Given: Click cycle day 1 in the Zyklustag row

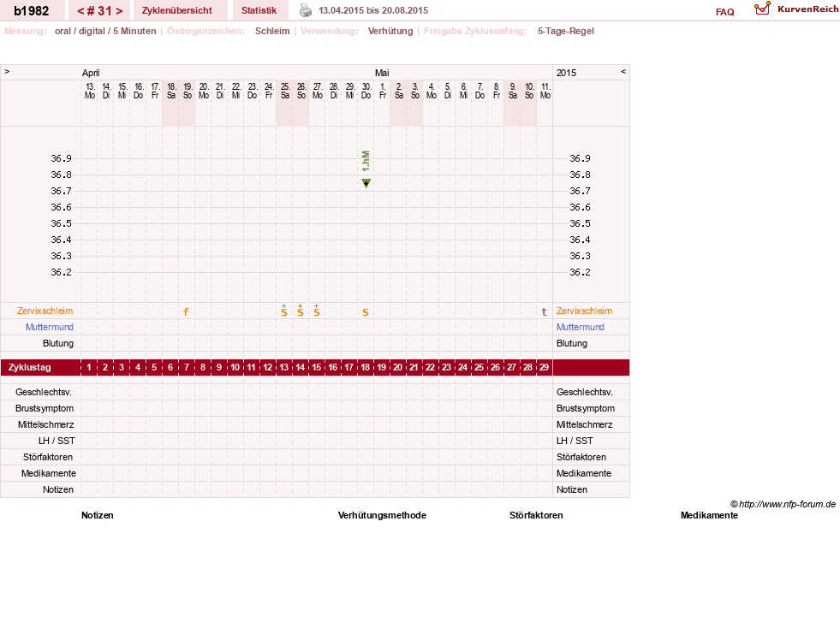Looking at the screenshot, I should tap(89, 367).
